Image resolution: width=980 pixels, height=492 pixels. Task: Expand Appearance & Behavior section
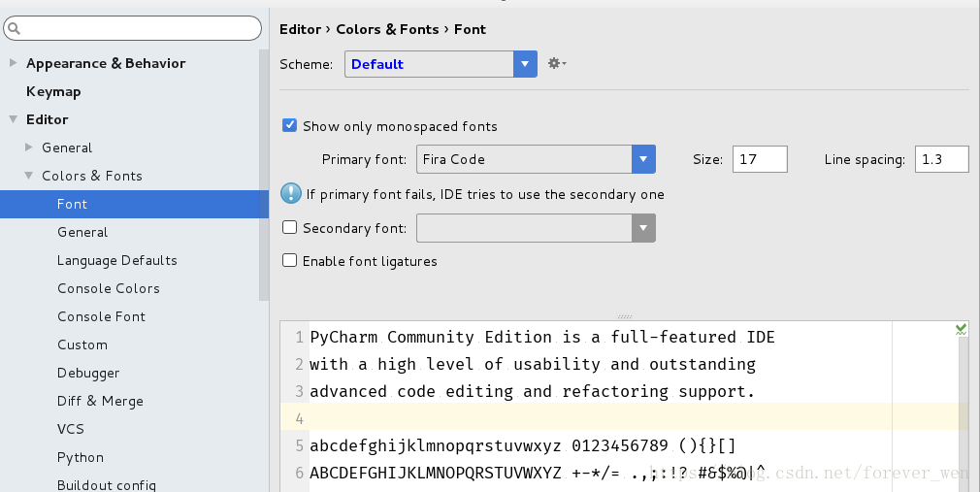coord(14,63)
